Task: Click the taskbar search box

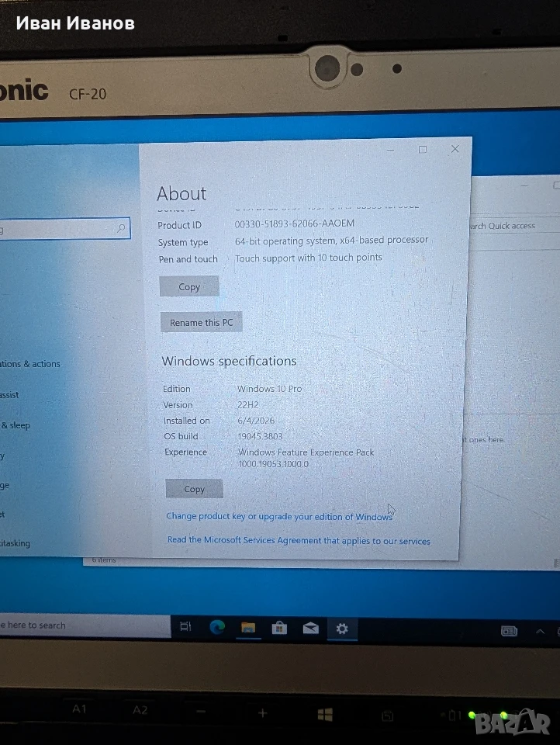Action: click(x=85, y=625)
